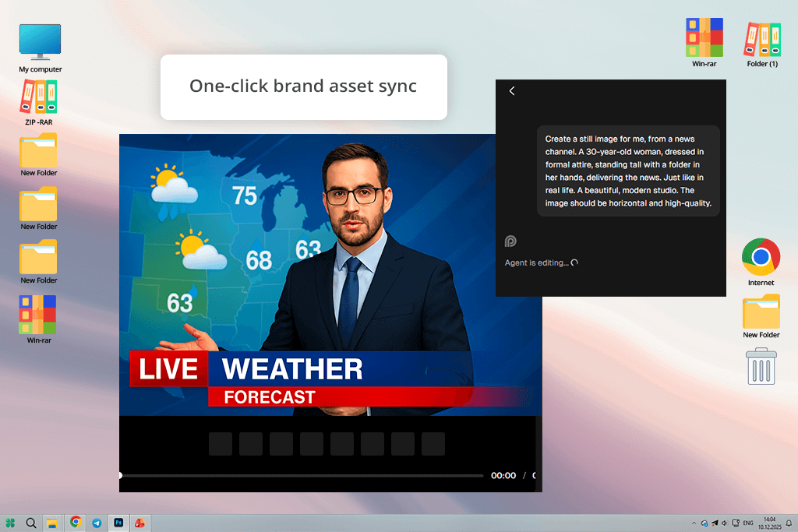Click the Telegram paper-plane icon in system tray
Image resolution: width=798 pixels, height=532 pixels.
coord(715,523)
